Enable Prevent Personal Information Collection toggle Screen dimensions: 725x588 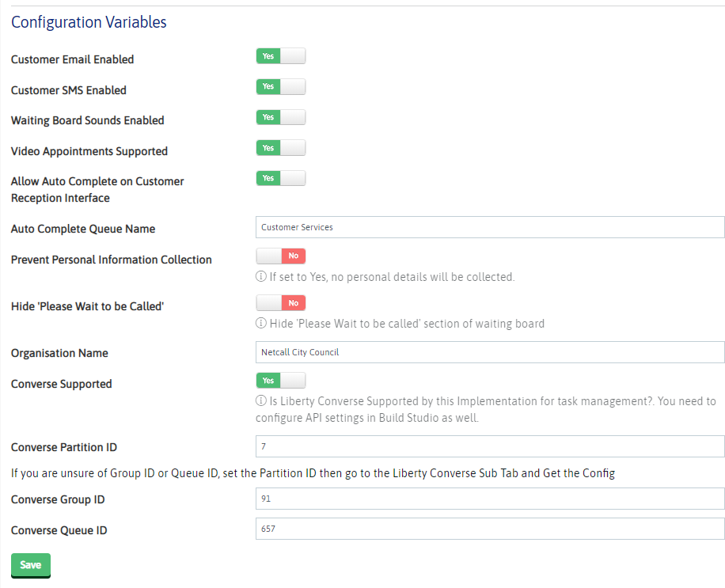click(x=280, y=256)
